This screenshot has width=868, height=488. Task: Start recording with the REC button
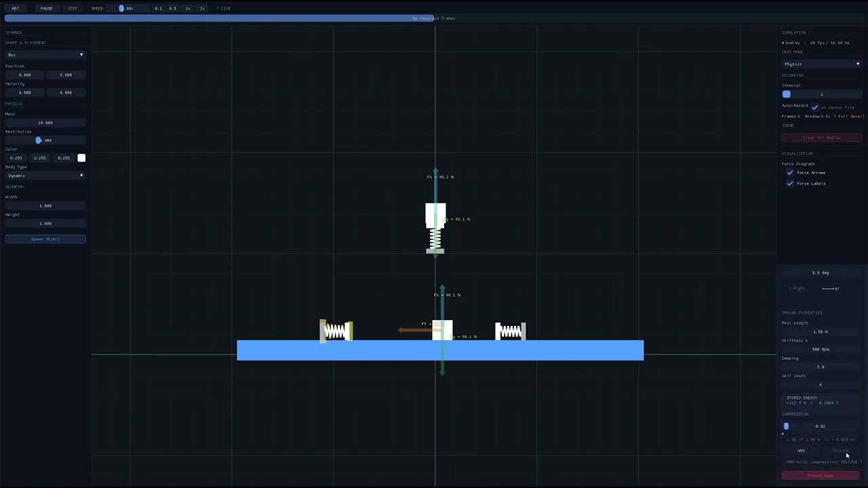click(15, 8)
